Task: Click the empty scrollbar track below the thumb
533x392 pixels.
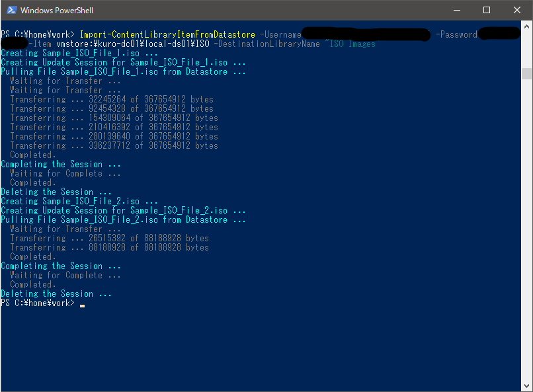Action: 526,231
